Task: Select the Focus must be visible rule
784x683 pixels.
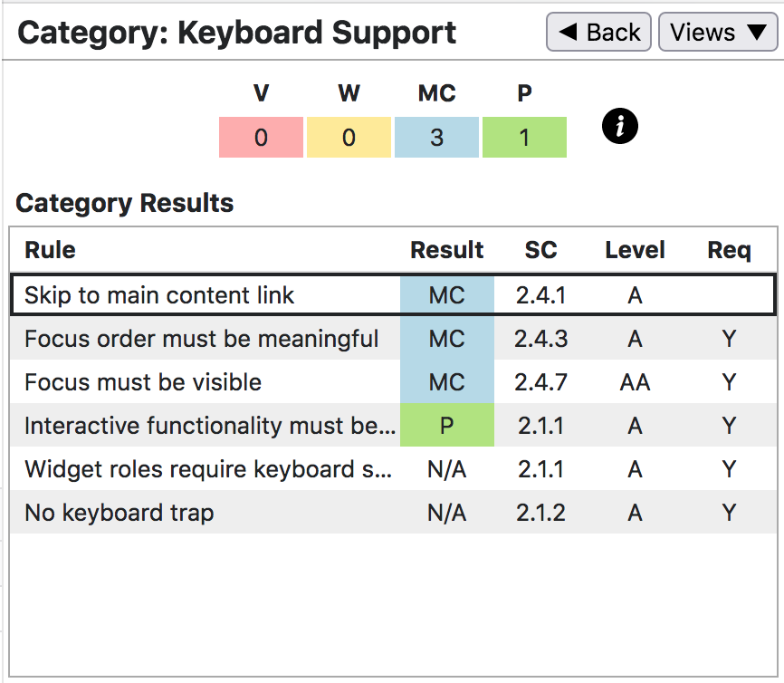Action: (x=143, y=382)
